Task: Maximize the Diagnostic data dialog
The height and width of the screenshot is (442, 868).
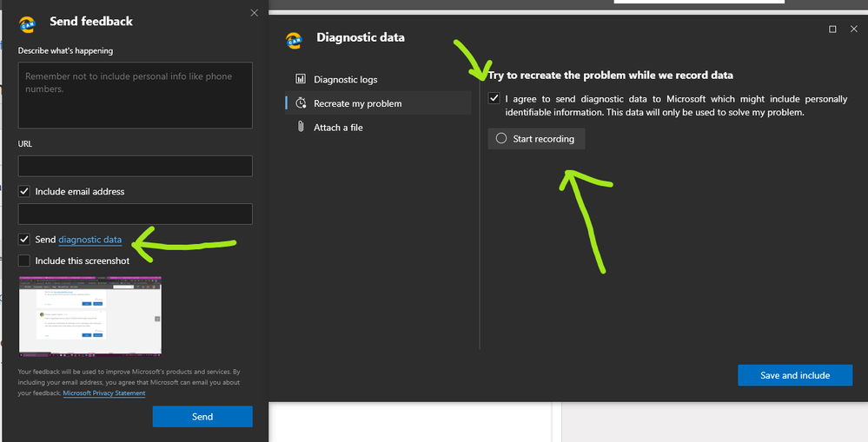Action: click(x=832, y=29)
